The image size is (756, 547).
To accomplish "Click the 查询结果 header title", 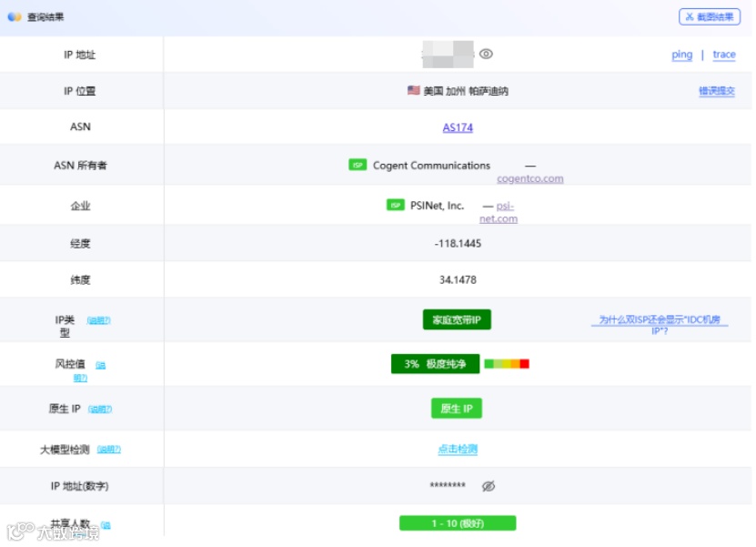I will tap(45, 17).
